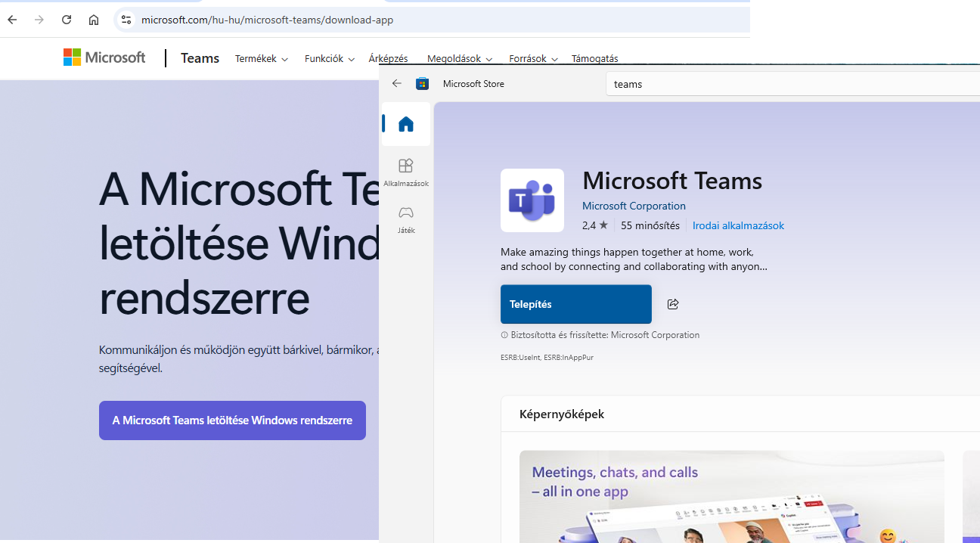The height and width of the screenshot is (543, 980).
Task: Open Microsoft Corporation publisher link
Action: tap(634, 206)
